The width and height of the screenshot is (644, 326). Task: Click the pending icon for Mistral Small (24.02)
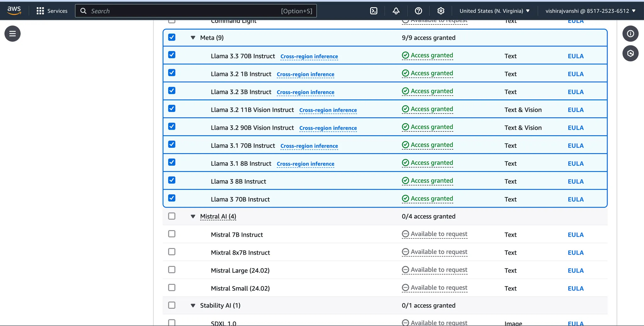406,288
